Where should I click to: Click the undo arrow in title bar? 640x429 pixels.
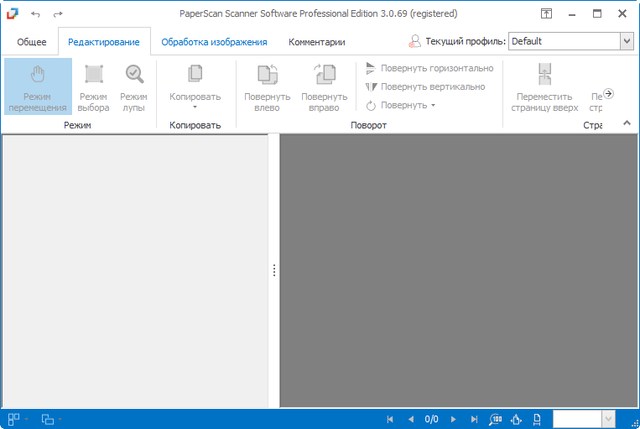pyautogui.click(x=36, y=14)
